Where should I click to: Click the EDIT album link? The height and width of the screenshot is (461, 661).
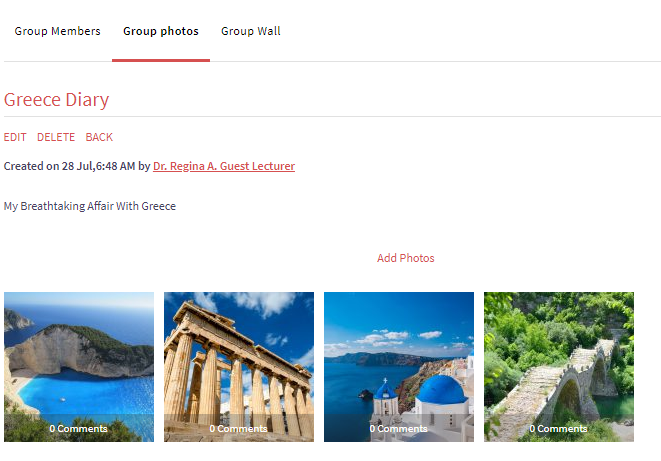point(15,137)
